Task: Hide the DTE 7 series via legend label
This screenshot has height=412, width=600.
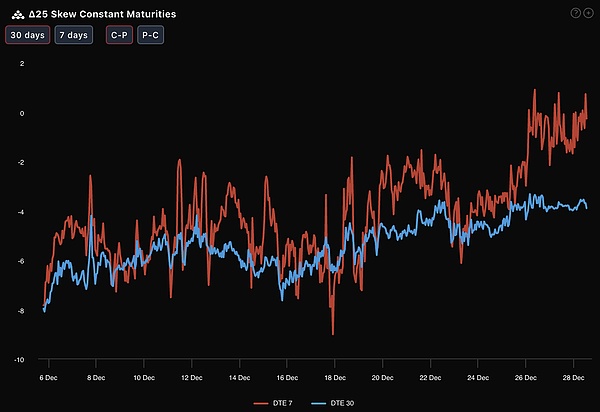Action: click(x=285, y=402)
